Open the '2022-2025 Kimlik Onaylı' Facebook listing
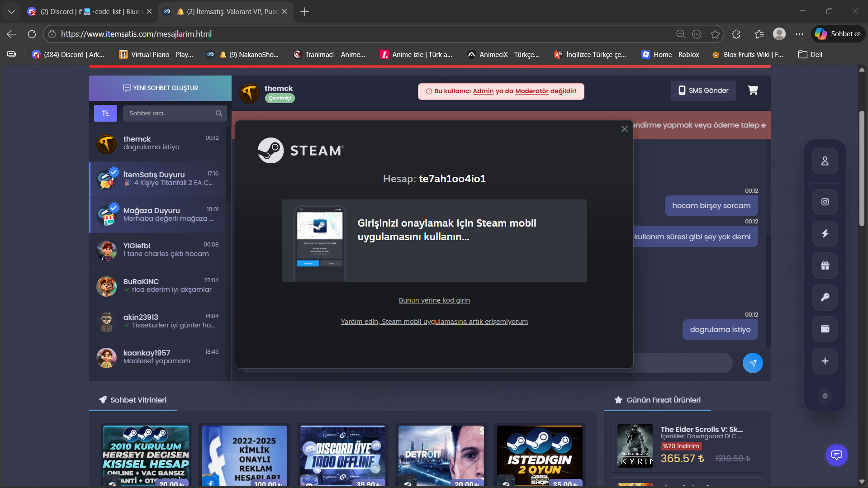 [244, 456]
